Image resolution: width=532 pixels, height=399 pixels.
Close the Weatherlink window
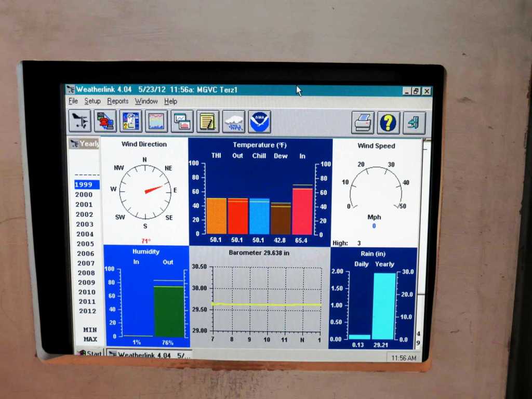pyautogui.click(x=427, y=91)
